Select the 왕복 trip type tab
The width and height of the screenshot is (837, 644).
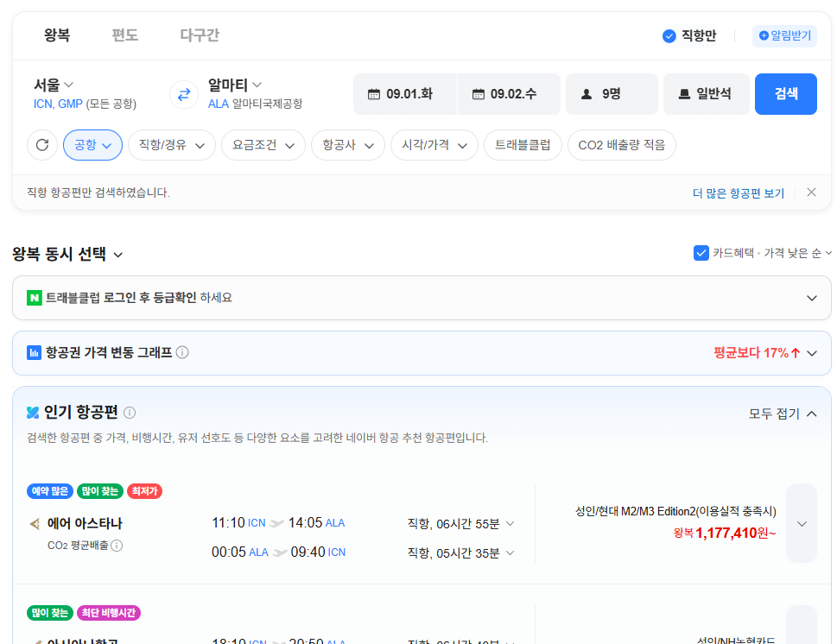click(x=57, y=35)
